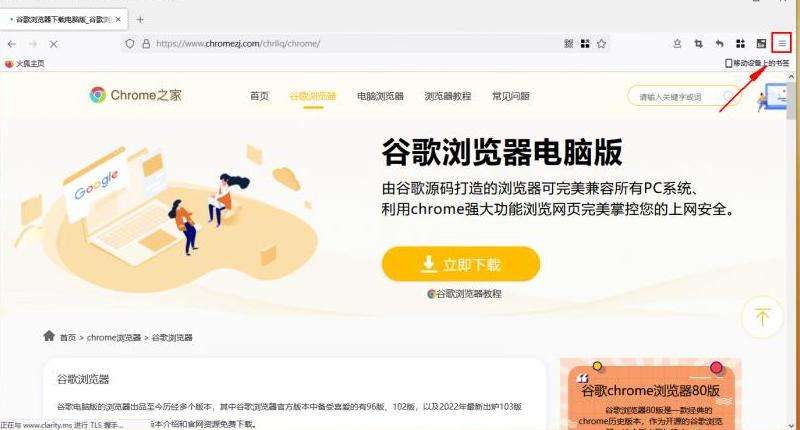800x430 pixels.
Task: Click the padlock site security icon
Action: click(146, 44)
